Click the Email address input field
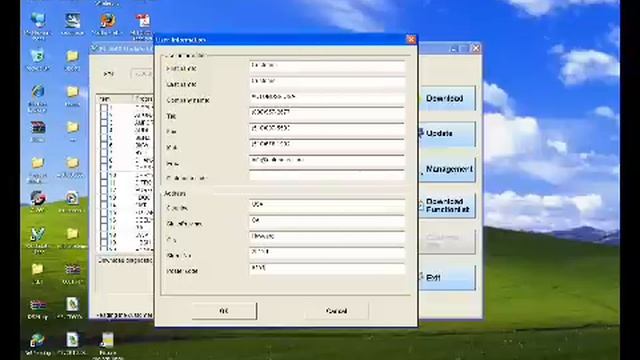 tap(327, 162)
